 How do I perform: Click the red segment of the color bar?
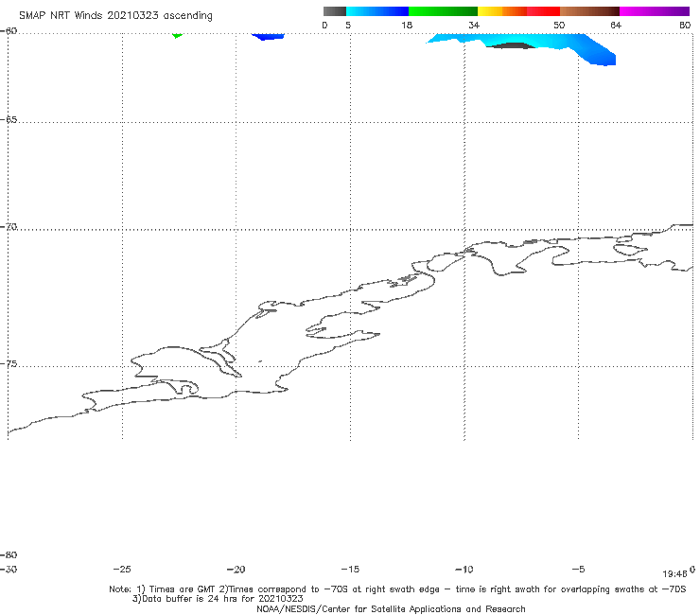tap(543, 11)
